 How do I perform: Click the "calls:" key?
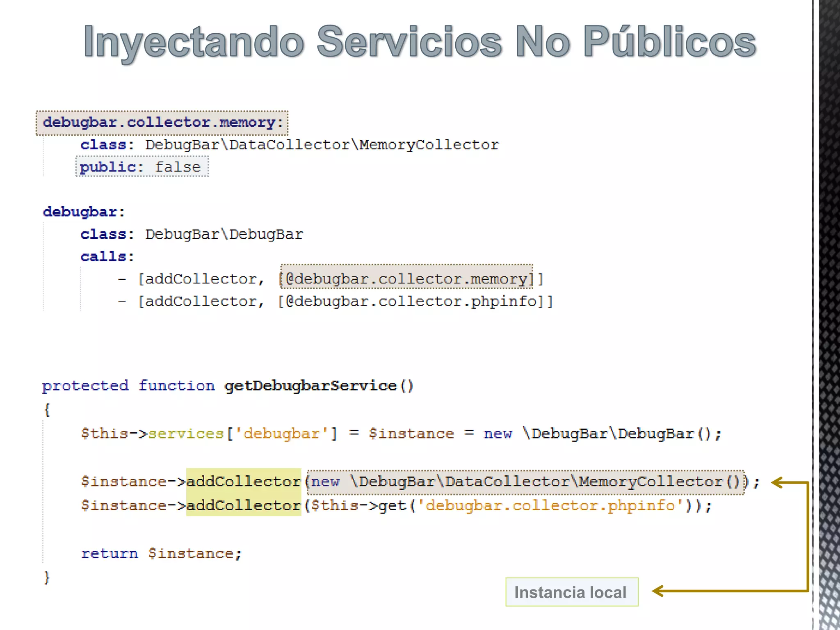(107, 256)
